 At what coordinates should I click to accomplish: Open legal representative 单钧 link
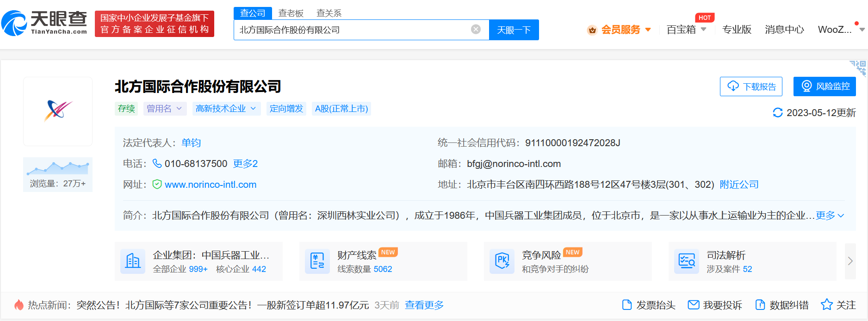pos(191,143)
